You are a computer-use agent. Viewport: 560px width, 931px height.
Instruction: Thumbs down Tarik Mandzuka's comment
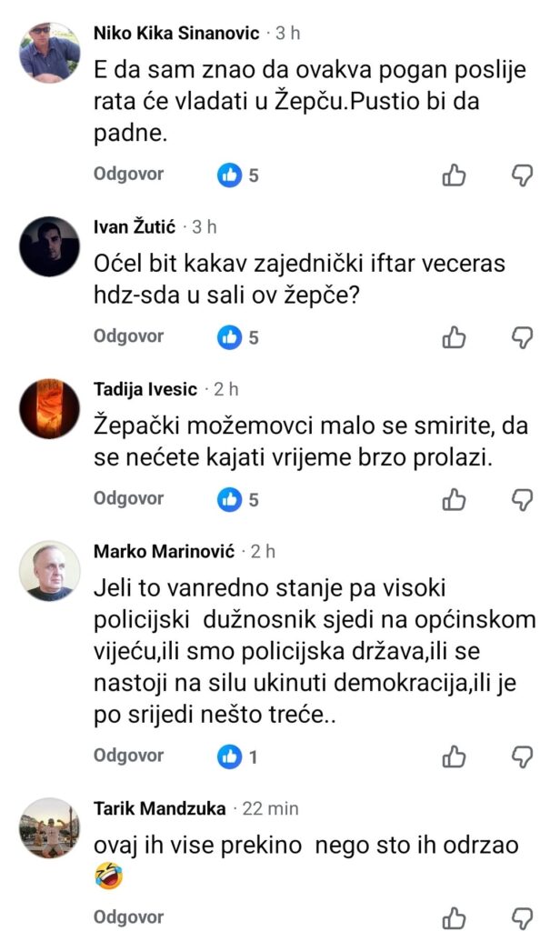(x=523, y=916)
